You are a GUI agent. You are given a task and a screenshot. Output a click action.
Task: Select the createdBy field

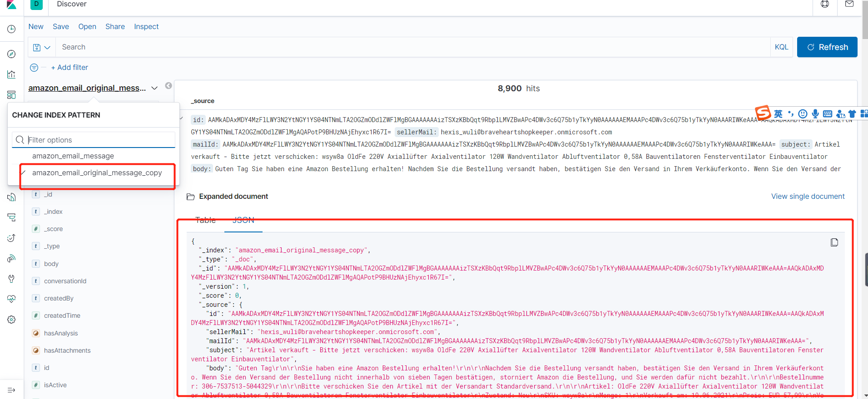[x=59, y=298]
